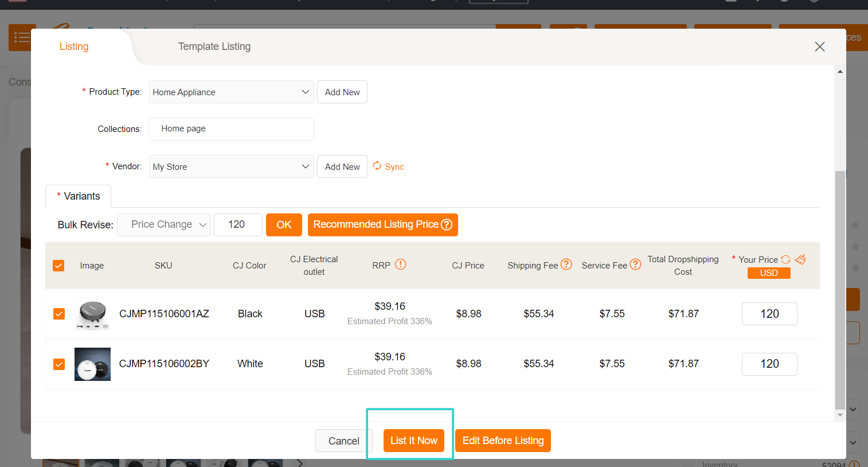Click the Sync link with refresh icon

click(x=389, y=166)
